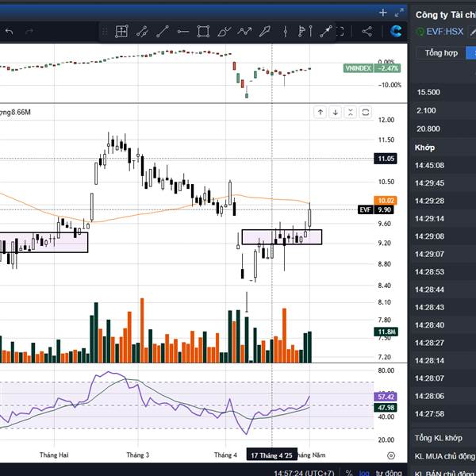Click the EVF 9.90 price label
This screenshot has width=476, height=476.
(x=376, y=209)
